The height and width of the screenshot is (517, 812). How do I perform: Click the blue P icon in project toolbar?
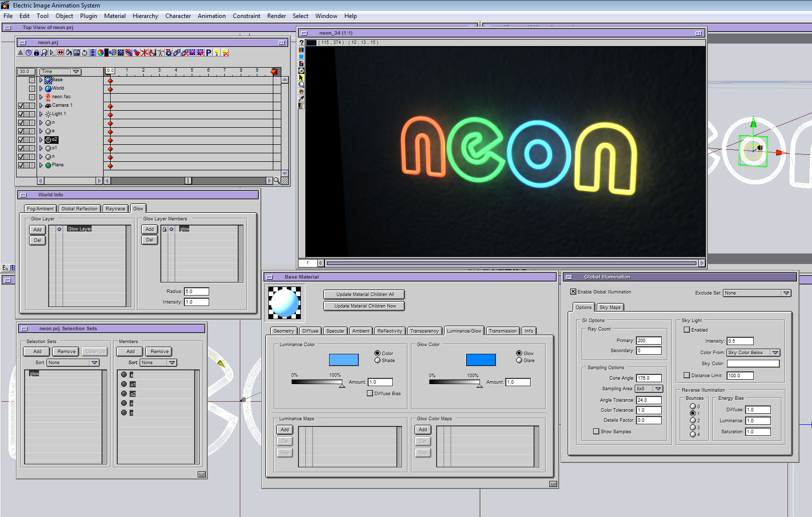pyautogui.click(x=209, y=53)
